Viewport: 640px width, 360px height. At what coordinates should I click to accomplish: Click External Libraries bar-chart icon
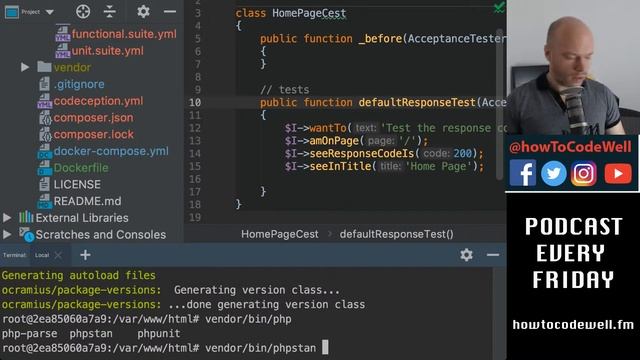26,217
